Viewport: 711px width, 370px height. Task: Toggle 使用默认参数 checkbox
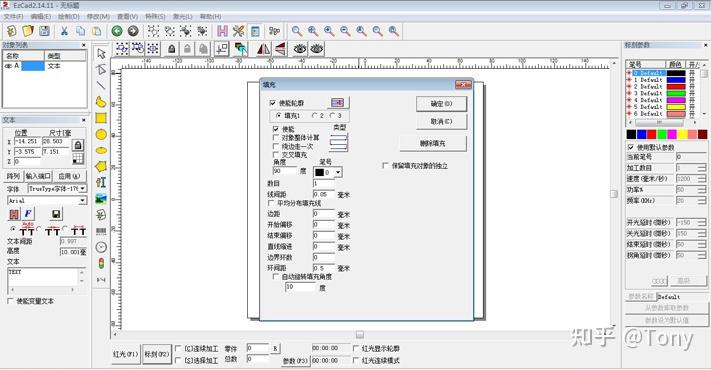click(631, 147)
